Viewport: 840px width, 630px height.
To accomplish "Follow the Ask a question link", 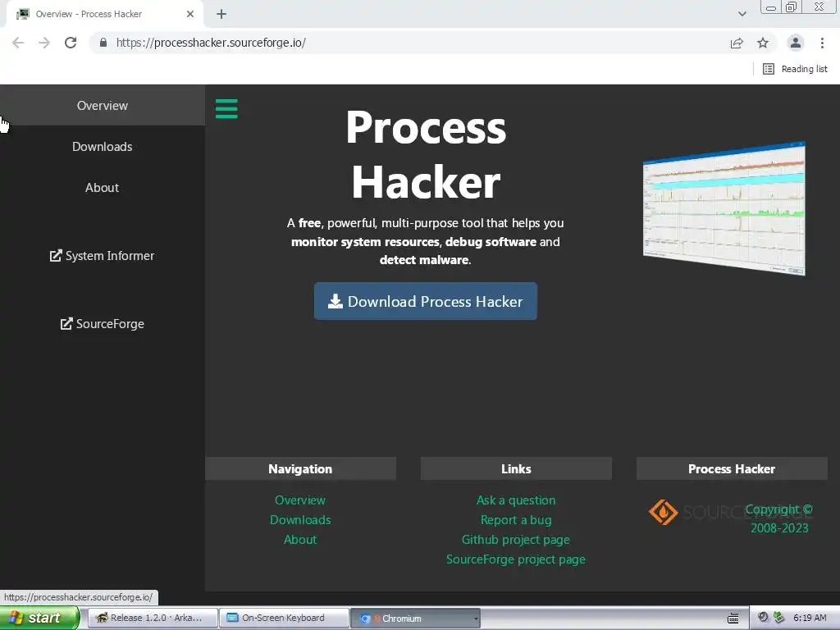I will tap(516, 500).
